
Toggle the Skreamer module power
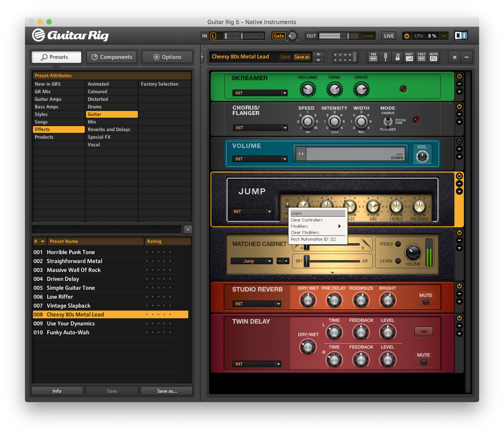coord(459,76)
